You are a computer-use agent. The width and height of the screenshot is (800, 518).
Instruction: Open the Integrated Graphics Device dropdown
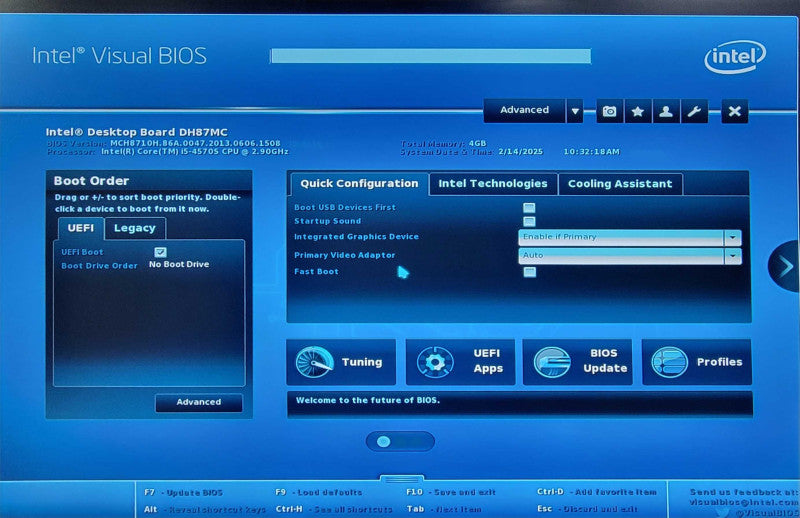coord(630,237)
